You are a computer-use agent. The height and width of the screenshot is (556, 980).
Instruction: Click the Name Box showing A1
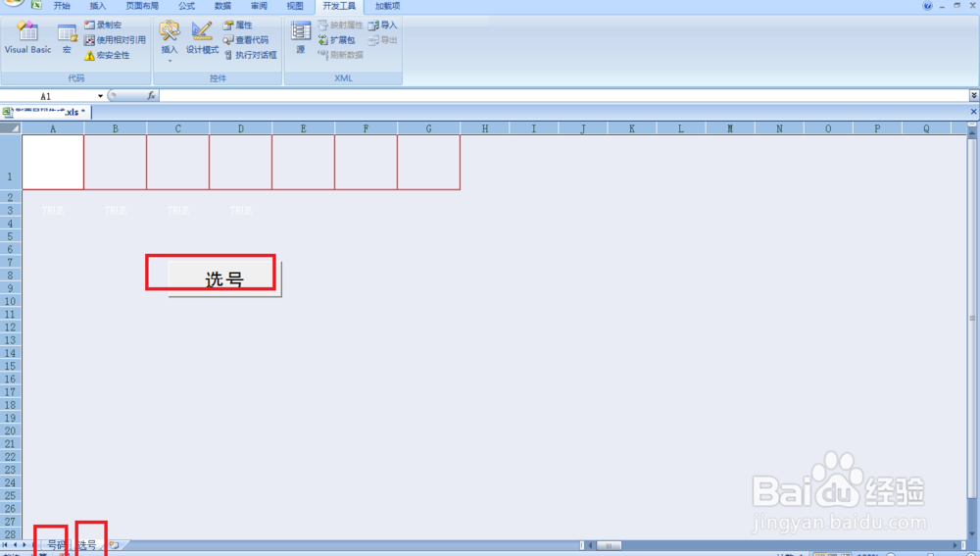click(47, 96)
